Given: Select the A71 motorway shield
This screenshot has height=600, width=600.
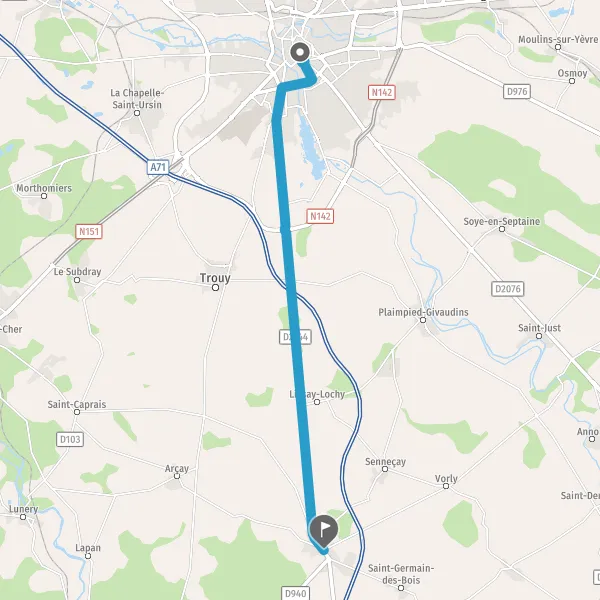Looking at the screenshot, I should coord(158,167).
